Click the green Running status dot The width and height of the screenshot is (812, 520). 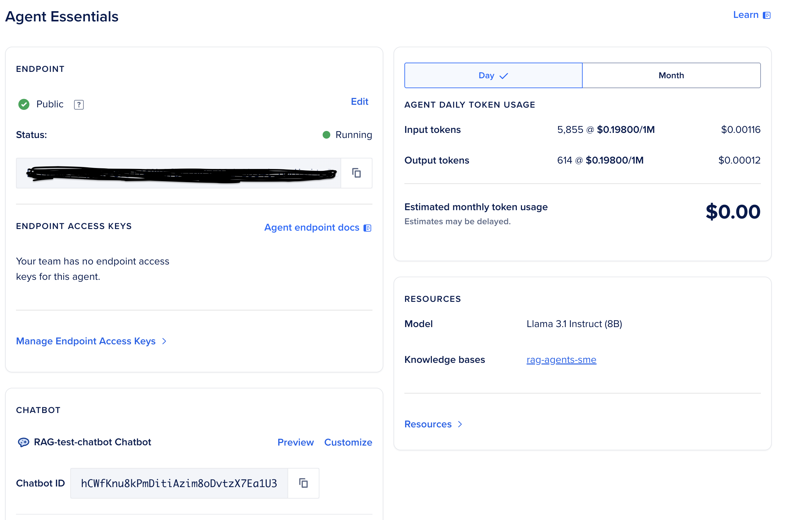pos(326,135)
